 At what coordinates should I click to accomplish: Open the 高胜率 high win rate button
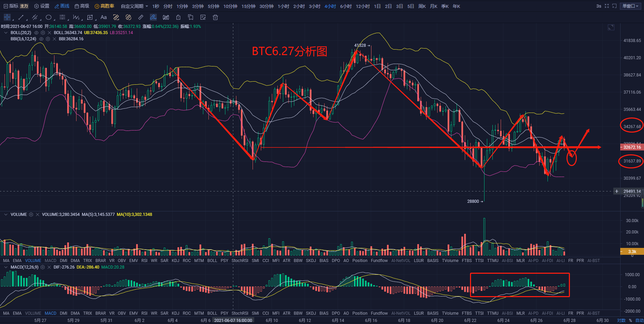(104, 6)
